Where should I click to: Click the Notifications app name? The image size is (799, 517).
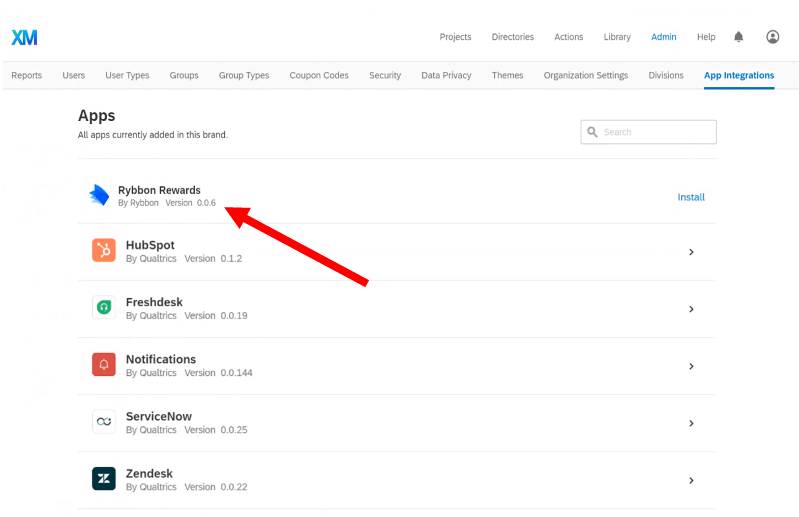tap(161, 359)
